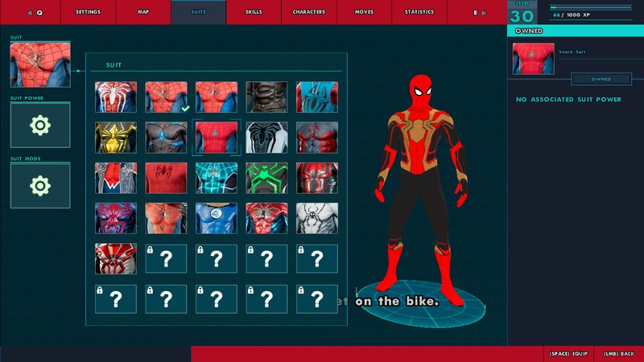Go to next menu with E arrow
Viewport: 644px width, 362px height.
pos(480,13)
